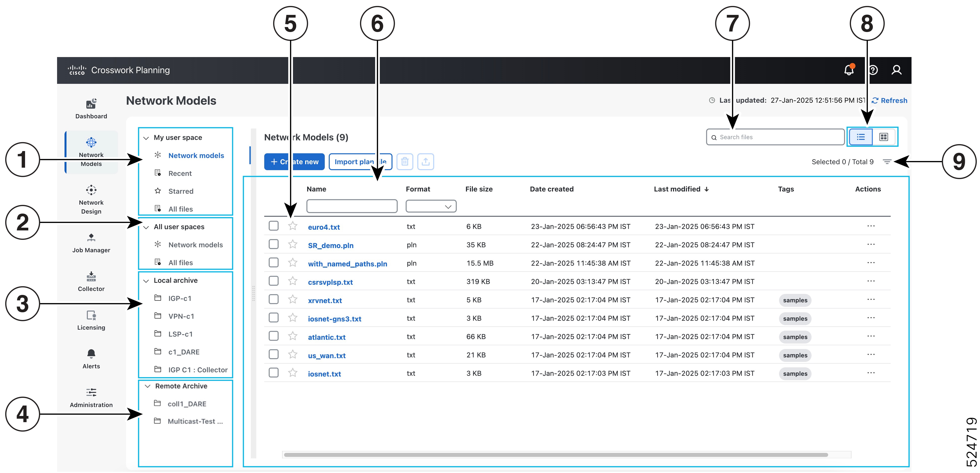
Task: Open actions menu for euro4.txt
Action: (871, 226)
